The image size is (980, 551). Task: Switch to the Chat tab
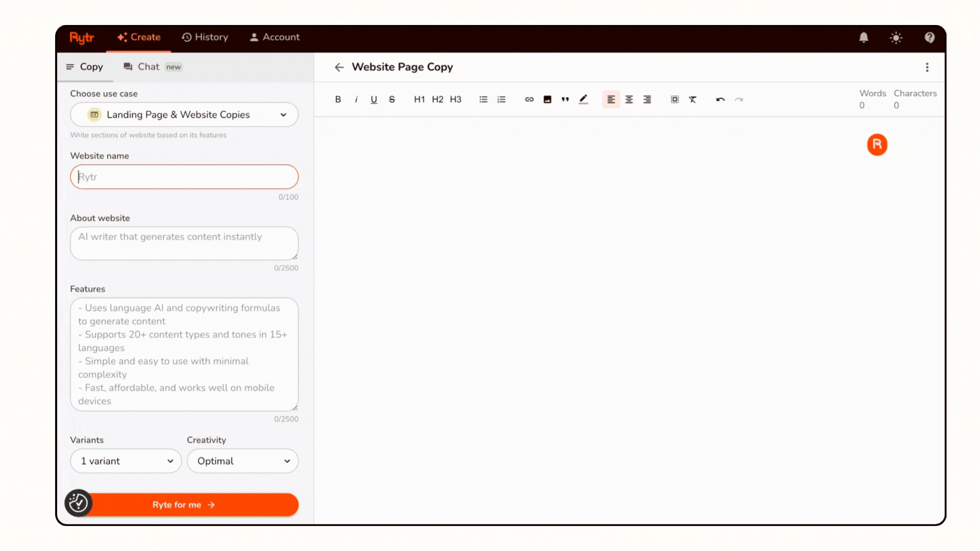[x=148, y=66]
